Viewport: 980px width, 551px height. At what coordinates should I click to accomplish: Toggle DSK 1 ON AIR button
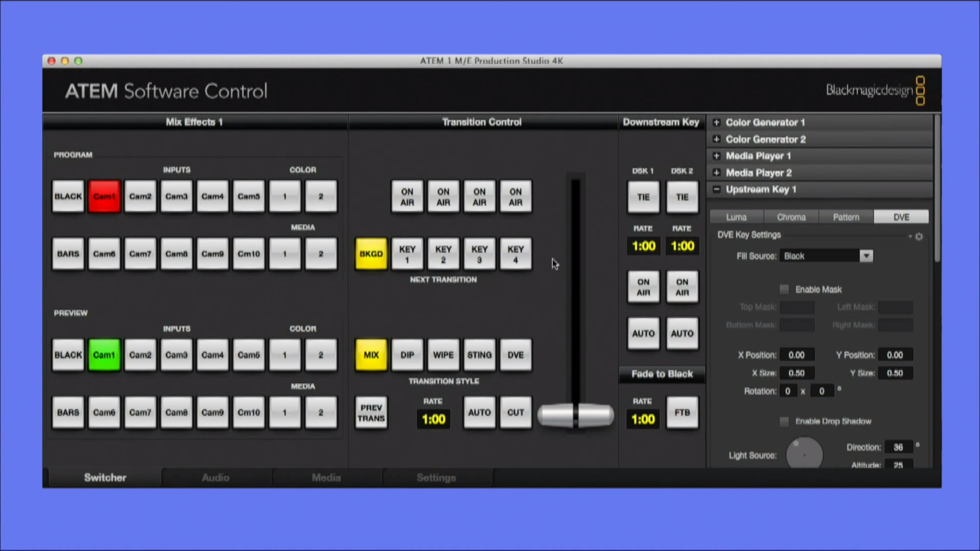point(643,287)
